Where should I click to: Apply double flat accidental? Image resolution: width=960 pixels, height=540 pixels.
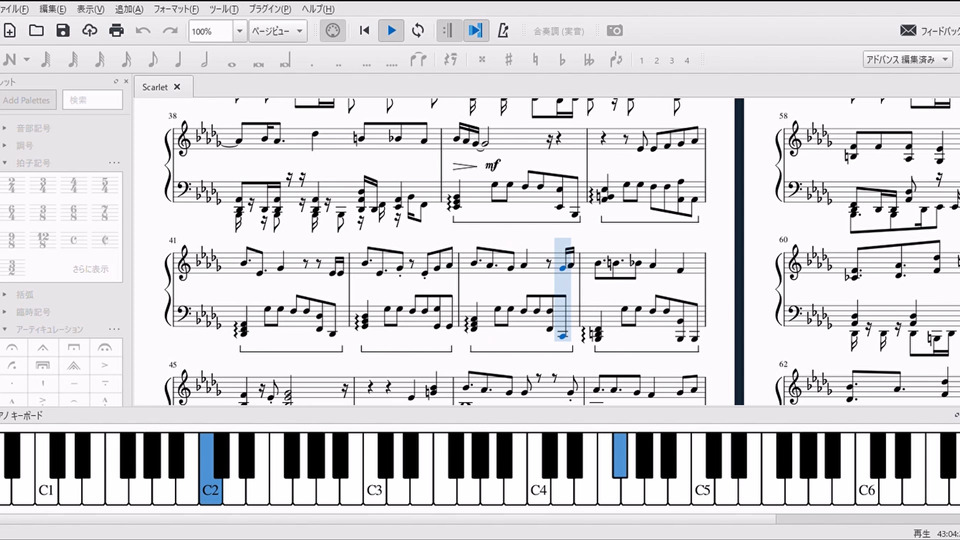point(589,59)
